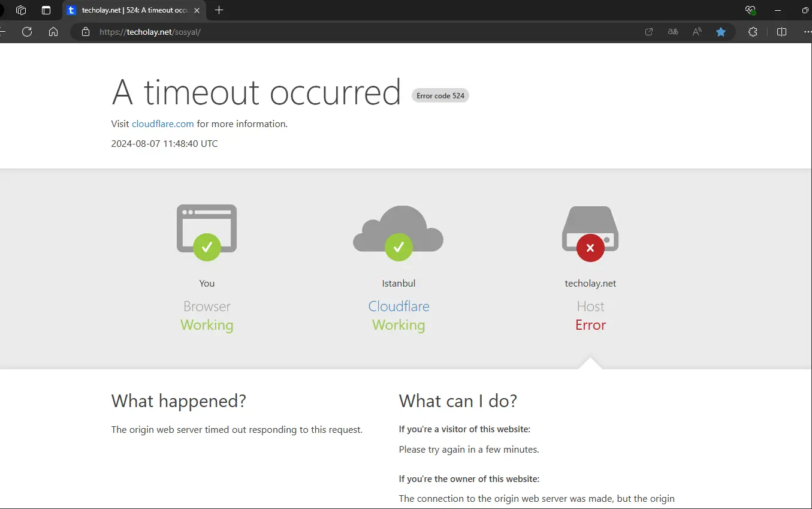This screenshot has width=812, height=509.
Task: Click the 'What can I do?' heading
Action: (458, 401)
